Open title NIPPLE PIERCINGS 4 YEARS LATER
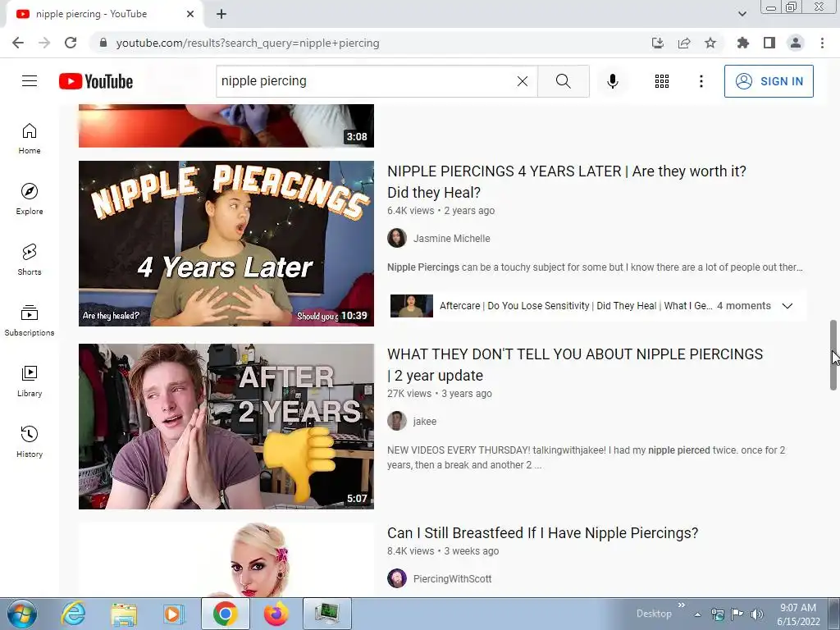The height and width of the screenshot is (630, 840). coord(567,181)
